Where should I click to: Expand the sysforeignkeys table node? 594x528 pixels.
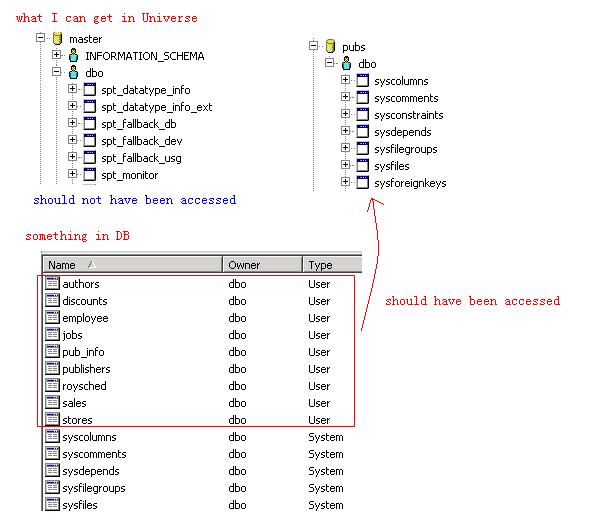click(x=345, y=182)
